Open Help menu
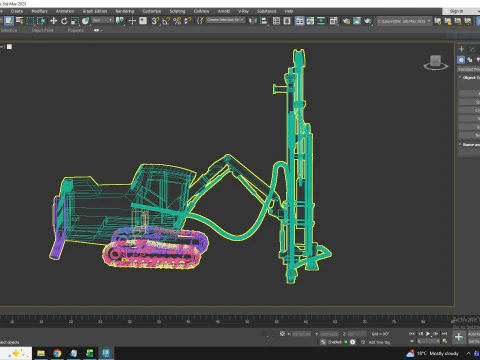The height and width of the screenshot is (360, 480). coord(289,11)
